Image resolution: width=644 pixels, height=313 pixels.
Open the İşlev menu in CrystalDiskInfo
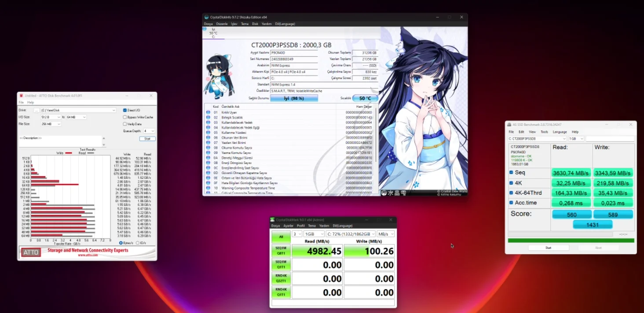point(234,24)
